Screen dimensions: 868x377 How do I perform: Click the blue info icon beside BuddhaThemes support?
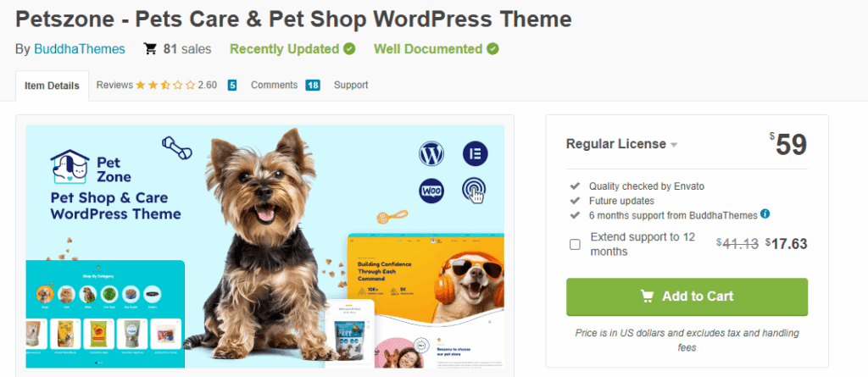[765, 213]
